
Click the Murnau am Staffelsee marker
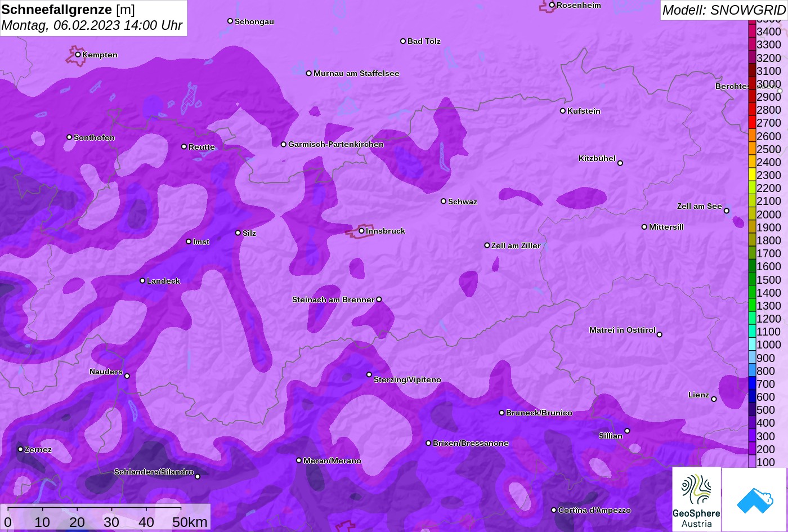click(x=309, y=73)
